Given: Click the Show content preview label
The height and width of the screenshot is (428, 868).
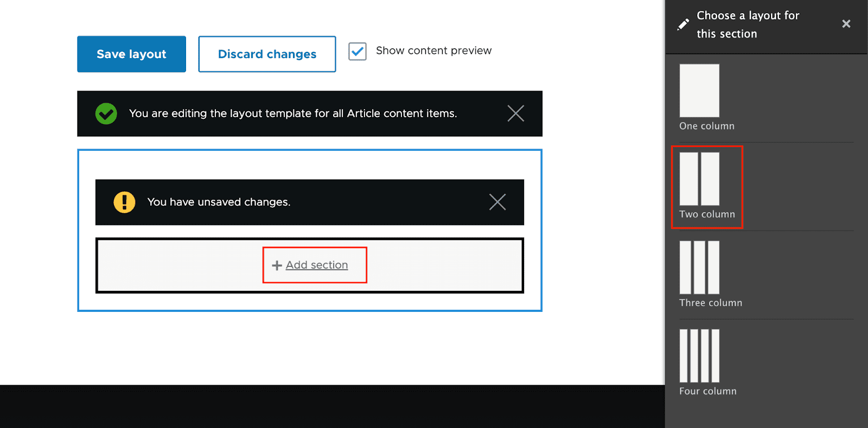Looking at the screenshot, I should point(433,51).
